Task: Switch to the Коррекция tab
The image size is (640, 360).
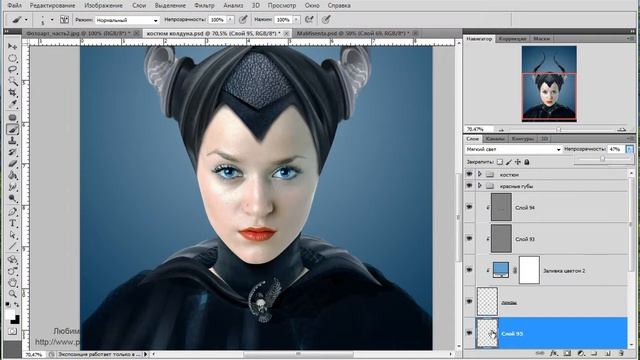Action: pyautogui.click(x=512, y=38)
